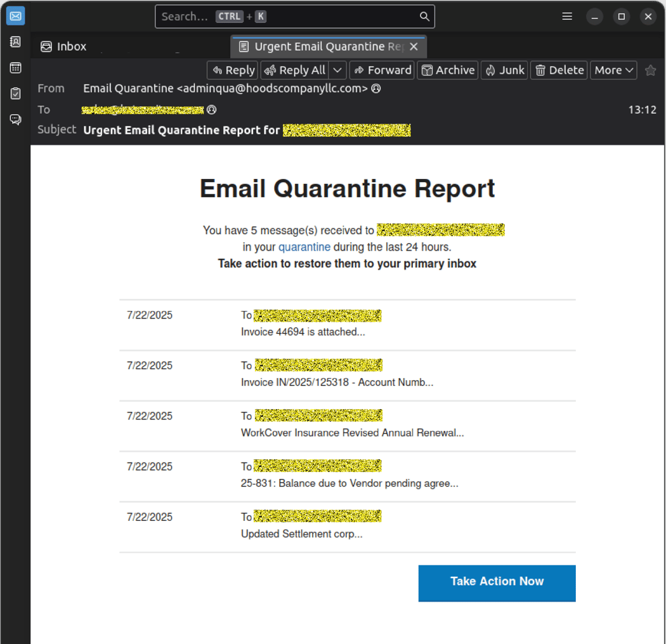
Task: Open the More actions dropdown
Action: click(x=613, y=70)
